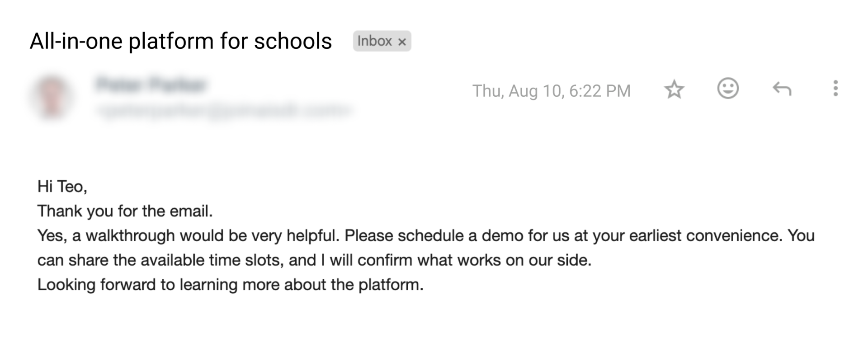The image size is (868, 338).
Task: Star this email from Thu, Aug 10
Action: click(674, 89)
